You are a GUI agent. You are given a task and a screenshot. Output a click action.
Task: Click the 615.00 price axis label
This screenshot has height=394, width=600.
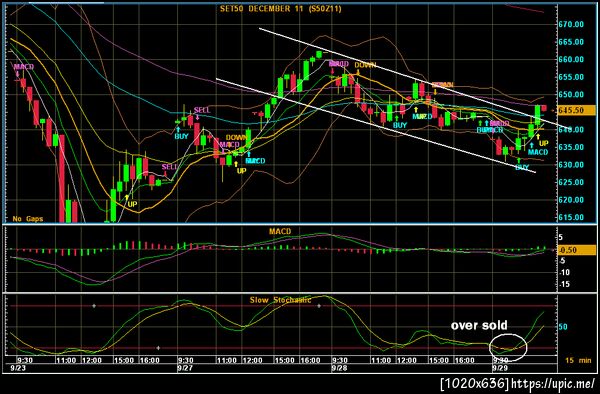coord(571,217)
